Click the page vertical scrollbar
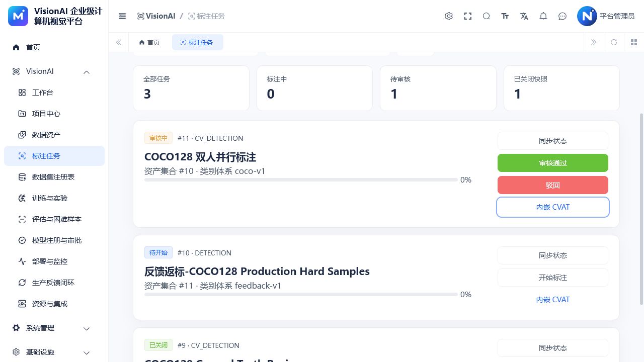This screenshot has height=362, width=644. (641, 209)
